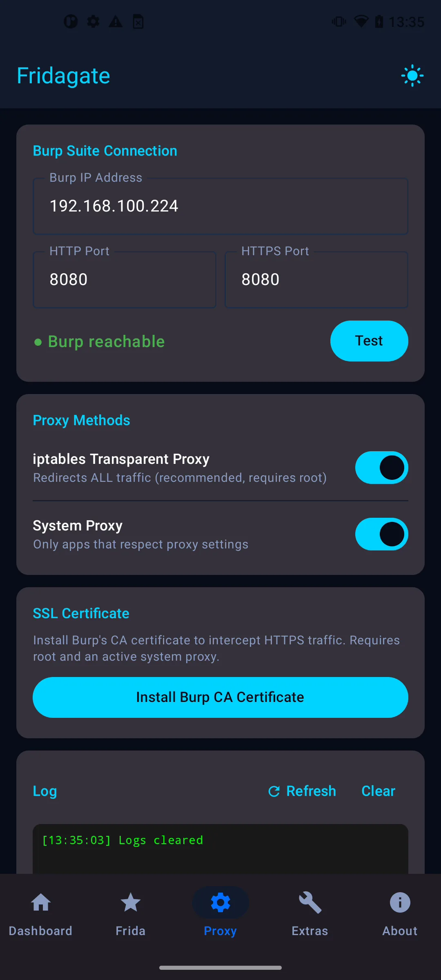This screenshot has width=441, height=980.
Task: Refresh the log output
Action: tap(302, 791)
